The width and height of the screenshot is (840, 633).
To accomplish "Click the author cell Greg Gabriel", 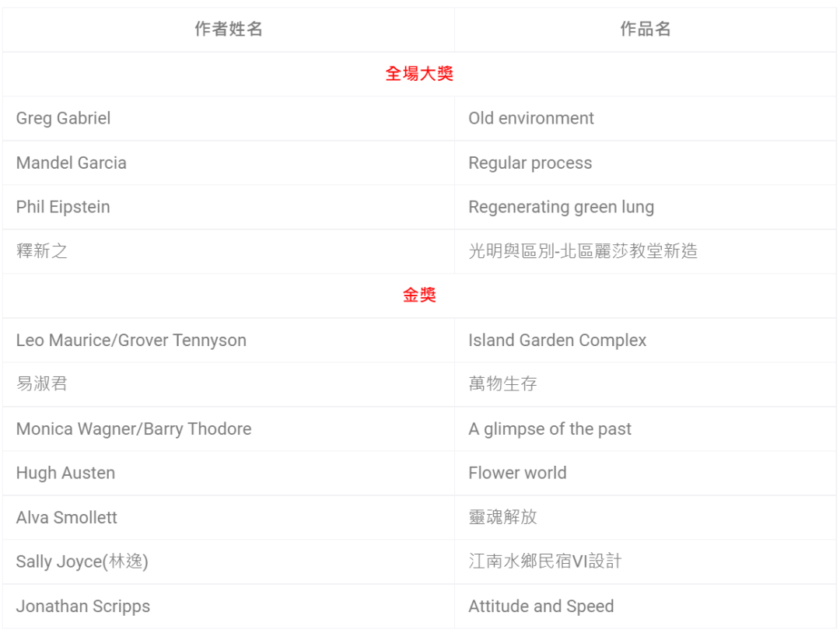I will coord(63,118).
